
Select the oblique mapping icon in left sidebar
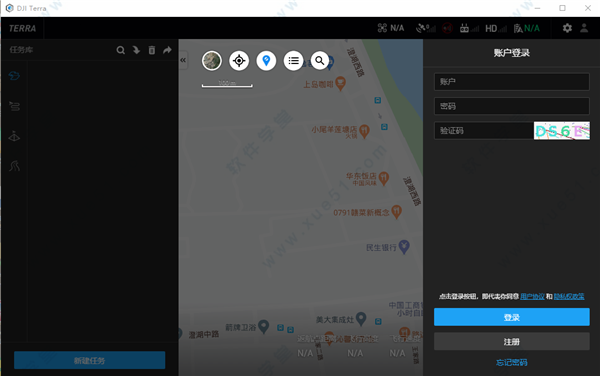tap(14, 136)
